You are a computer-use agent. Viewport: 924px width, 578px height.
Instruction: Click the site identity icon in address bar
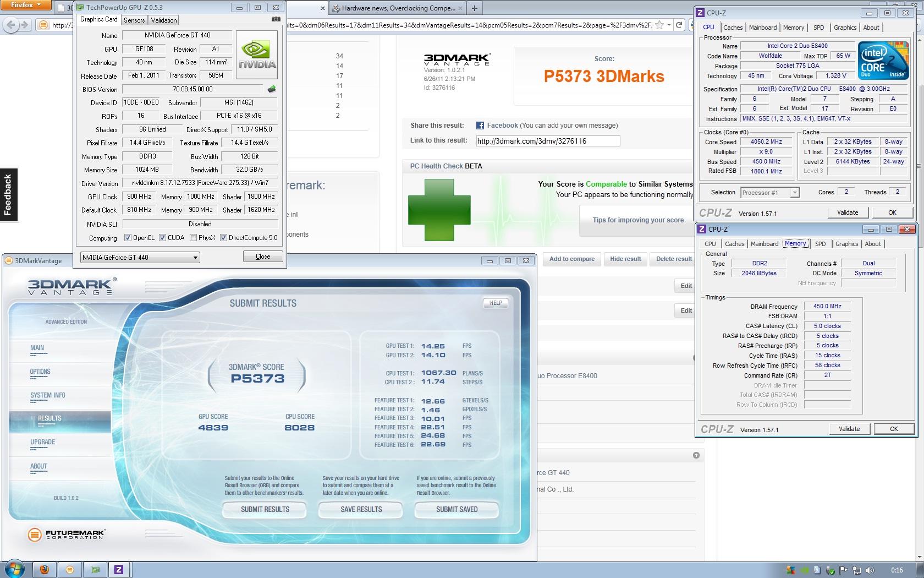tap(44, 25)
